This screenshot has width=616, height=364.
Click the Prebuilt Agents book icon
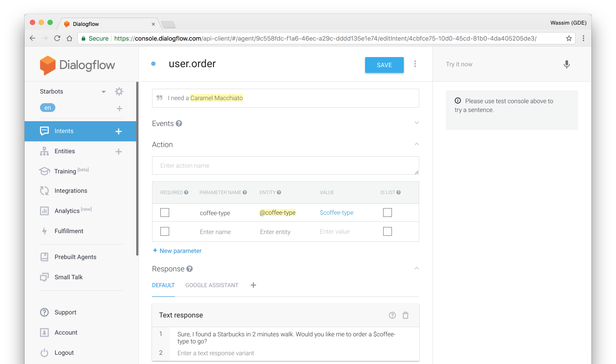[x=44, y=257]
